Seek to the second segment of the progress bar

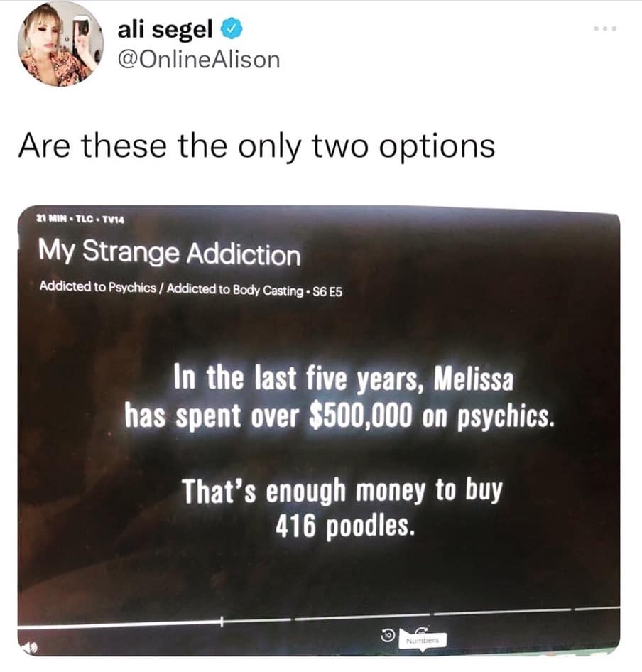364,617
